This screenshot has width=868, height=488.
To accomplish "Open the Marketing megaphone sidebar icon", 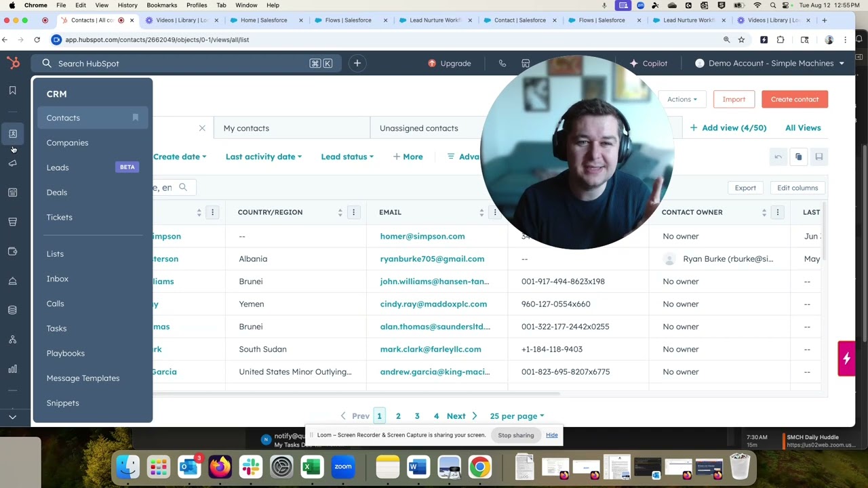I will click(12, 163).
